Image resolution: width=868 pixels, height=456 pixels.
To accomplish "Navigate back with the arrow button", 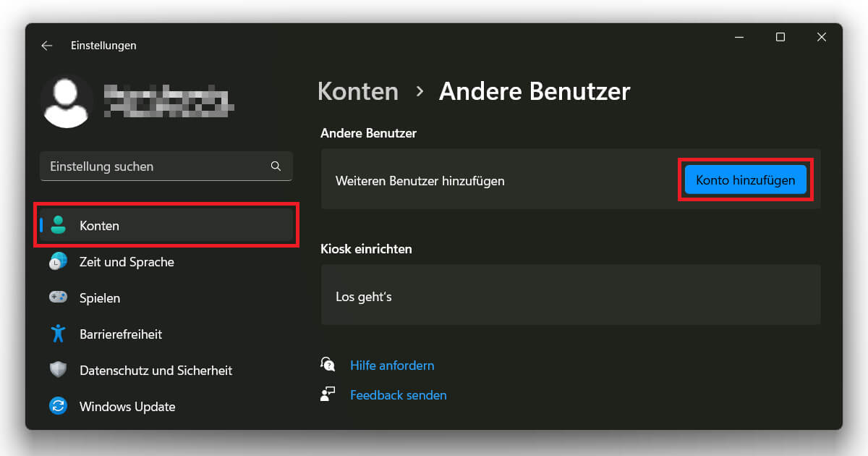I will click(46, 45).
